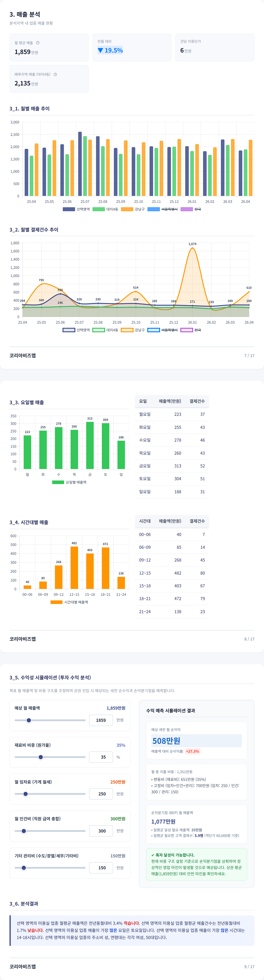
Task: Click the 일 bar labeled 188
Action: click(x=121, y=455)
